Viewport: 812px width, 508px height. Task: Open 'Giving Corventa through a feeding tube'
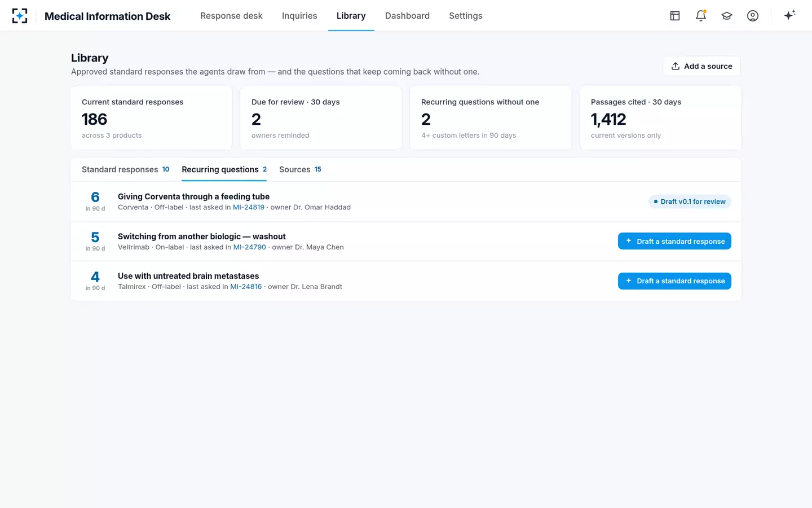[193, 196]
